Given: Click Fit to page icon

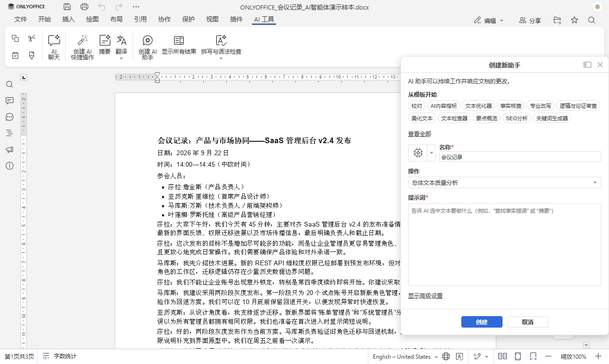Looking at the screenshot, I should [x=518, y=356].
